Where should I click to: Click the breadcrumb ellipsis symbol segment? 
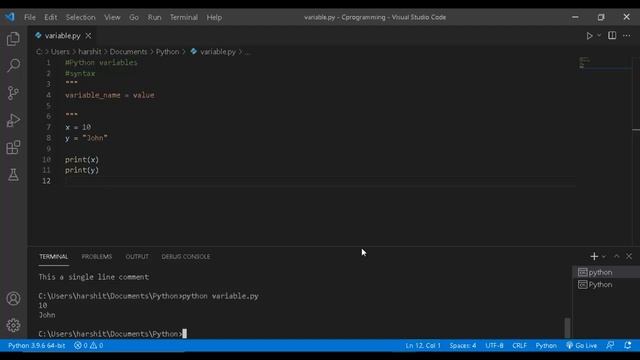coord(247,52)
